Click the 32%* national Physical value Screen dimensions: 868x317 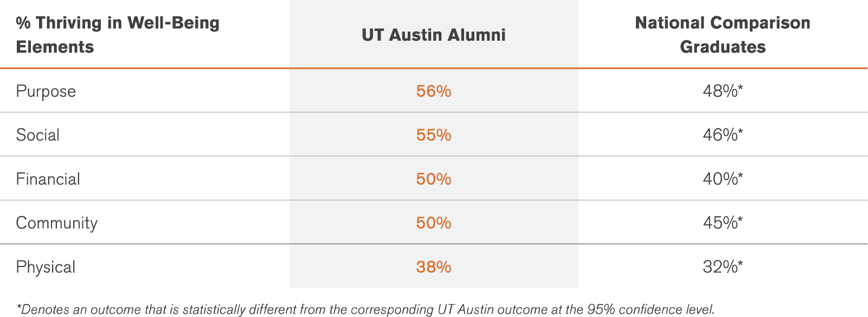click(x=723, y=267)
